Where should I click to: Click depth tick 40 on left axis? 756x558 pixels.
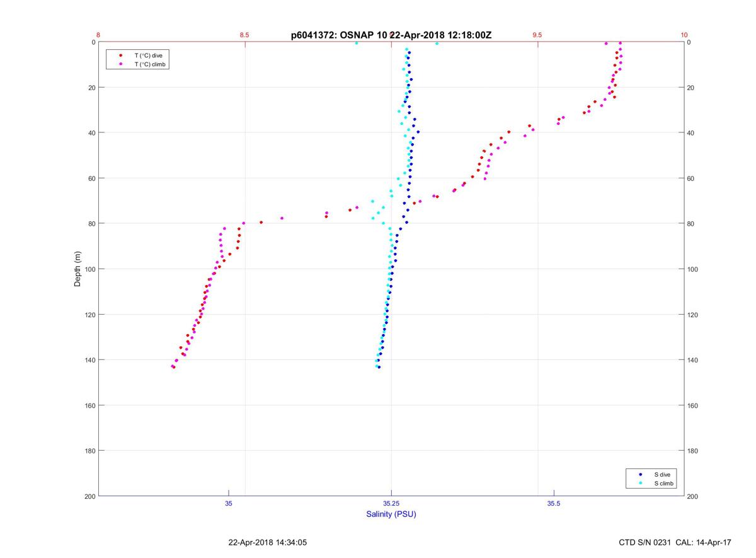[x=91, y=133]
